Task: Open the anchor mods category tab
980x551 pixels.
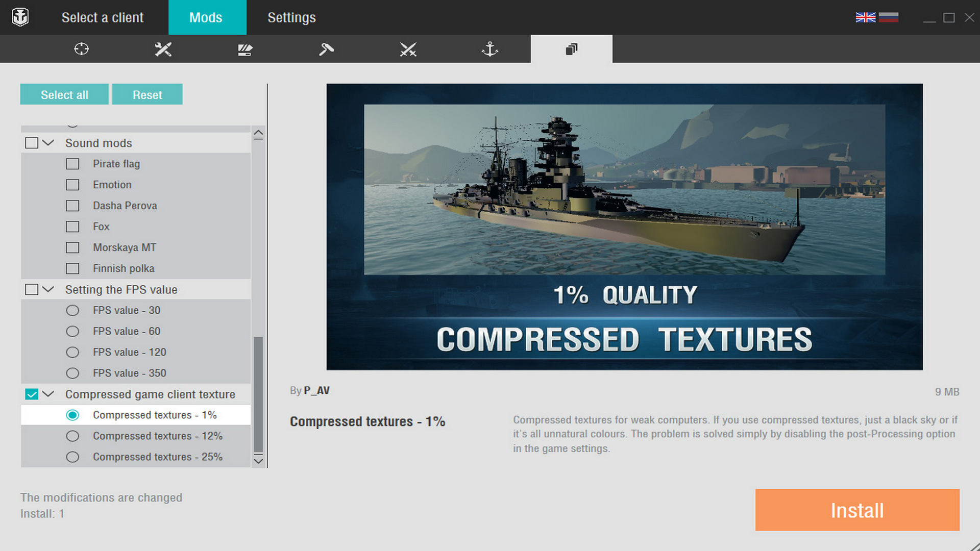Action: [x=489, y=49]
